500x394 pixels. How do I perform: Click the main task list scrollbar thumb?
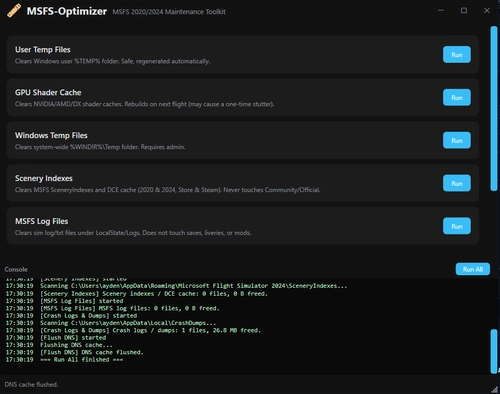[x=494, y=109]
